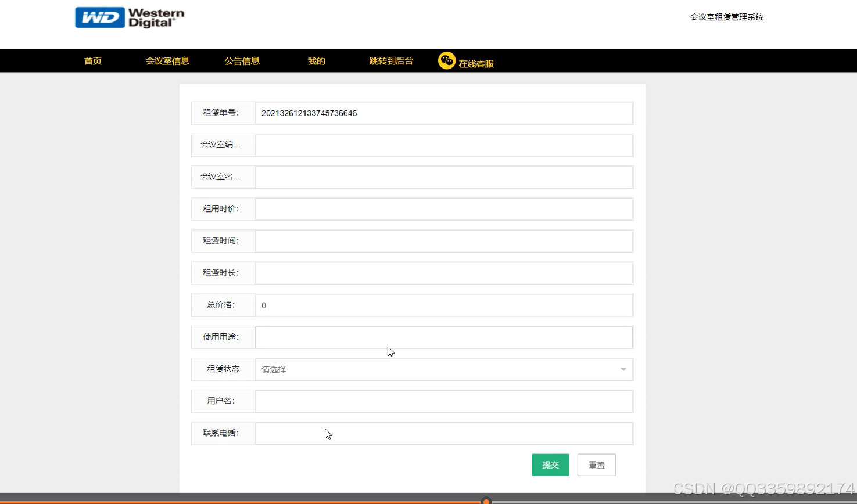The width and height of the screenshot is (857, 504).
Task: Click the 租赁状态 dropdown arrow
Action: click(x=623, y=369)
